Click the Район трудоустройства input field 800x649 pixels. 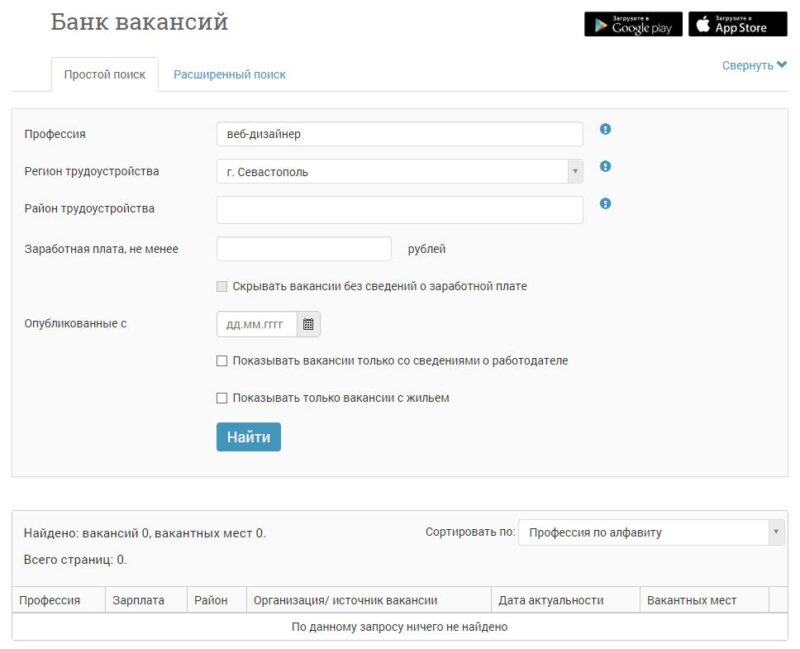coord(399,210)
